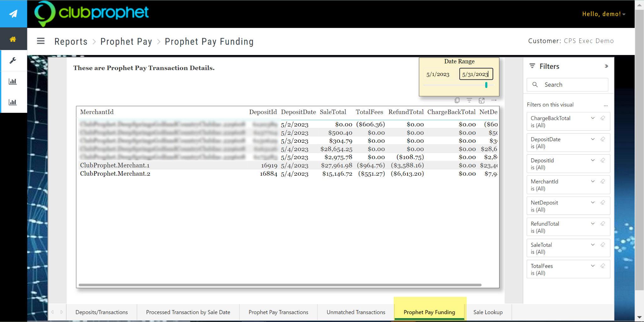Expand the TotalFees filter card
This screenshot has height=322, width=644.
593,265
